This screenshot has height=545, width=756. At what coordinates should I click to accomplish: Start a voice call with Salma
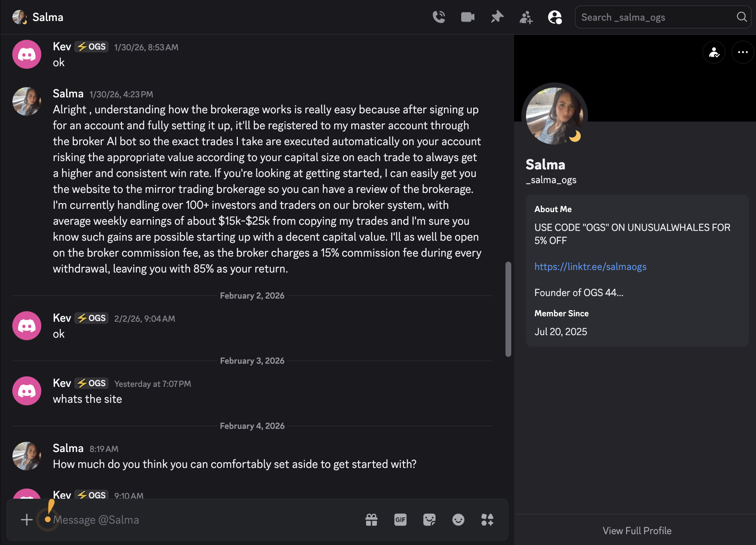pyautogui.click(x=439, y=17)
